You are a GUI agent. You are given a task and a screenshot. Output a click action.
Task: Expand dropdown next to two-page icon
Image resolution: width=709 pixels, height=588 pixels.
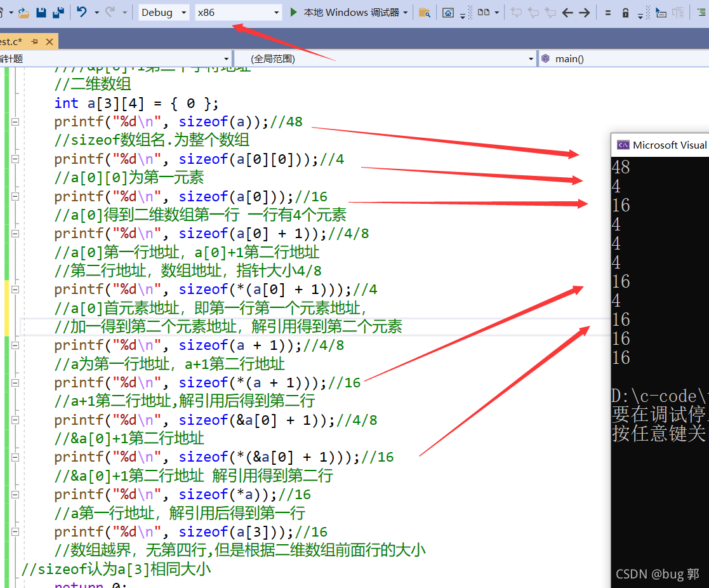click(497, 13)
